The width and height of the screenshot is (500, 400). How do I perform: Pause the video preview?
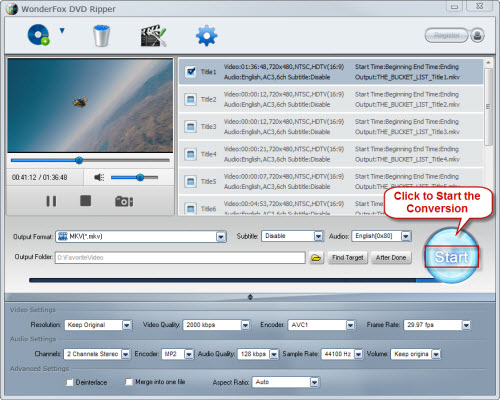coord(51,201)
